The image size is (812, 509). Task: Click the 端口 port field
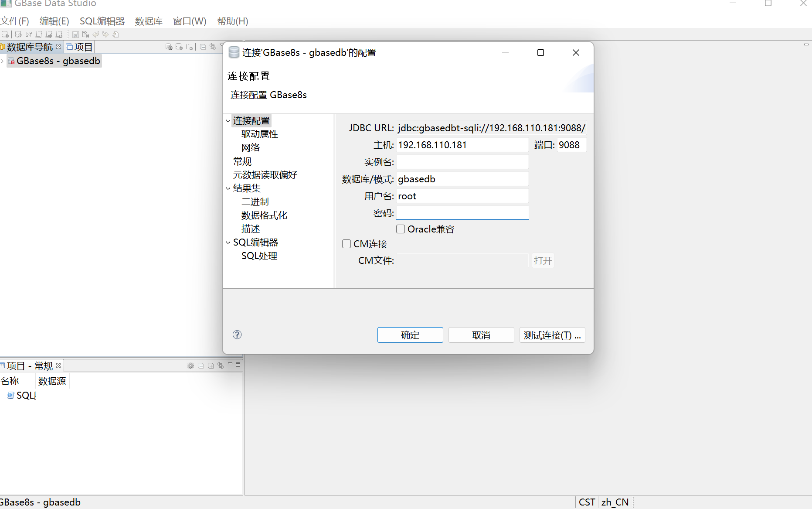(572, 145)
